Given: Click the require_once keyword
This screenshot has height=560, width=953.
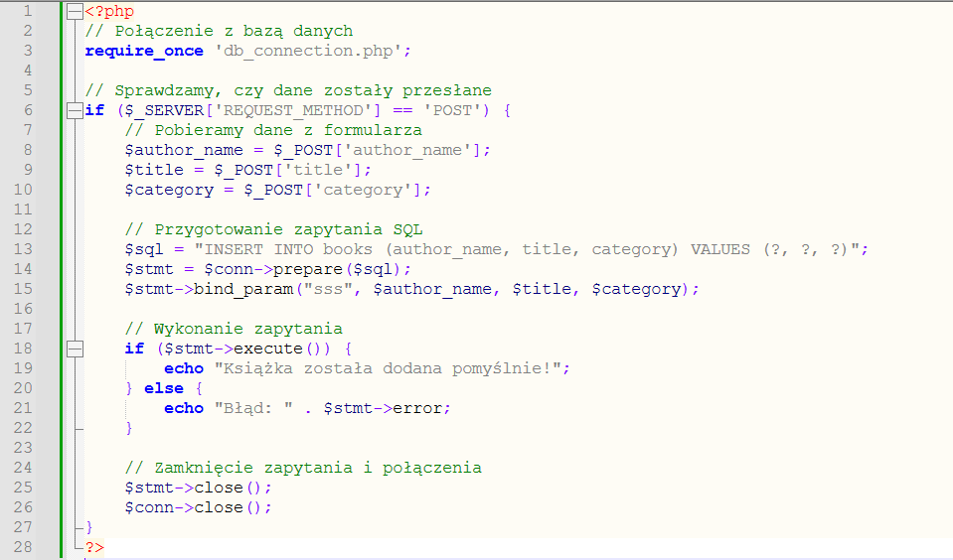Looking at the screenshot, I should point(144,51).
